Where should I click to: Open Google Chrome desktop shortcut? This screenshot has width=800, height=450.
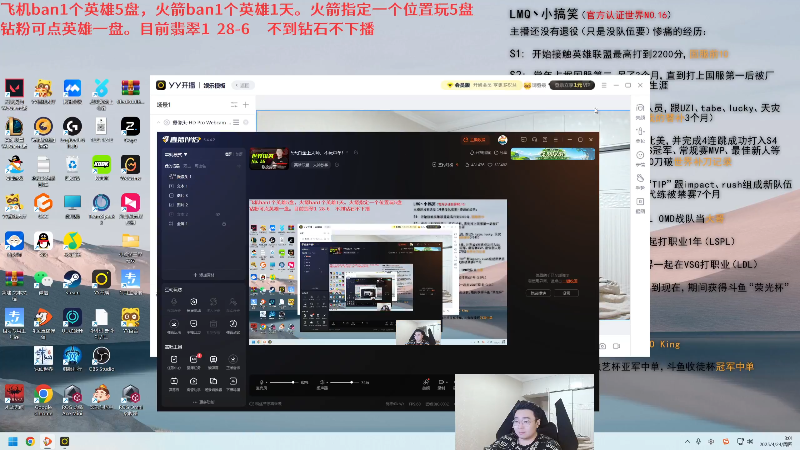(x=43, y=394)
